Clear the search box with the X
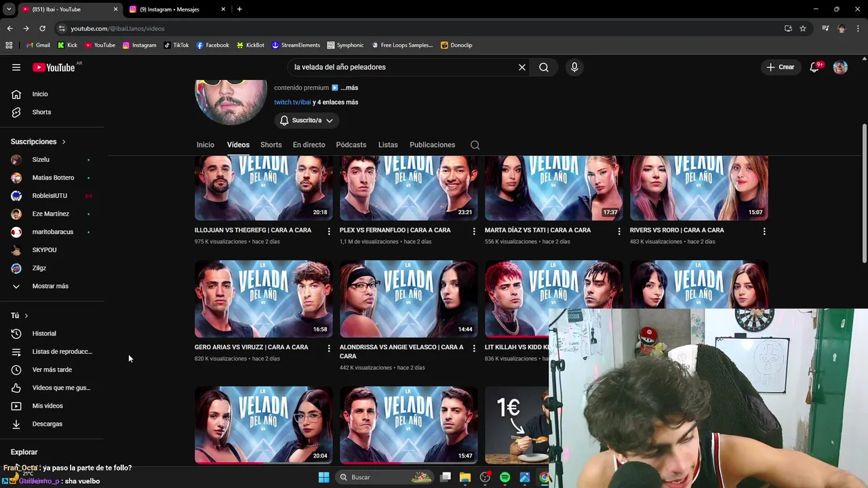 522,67
